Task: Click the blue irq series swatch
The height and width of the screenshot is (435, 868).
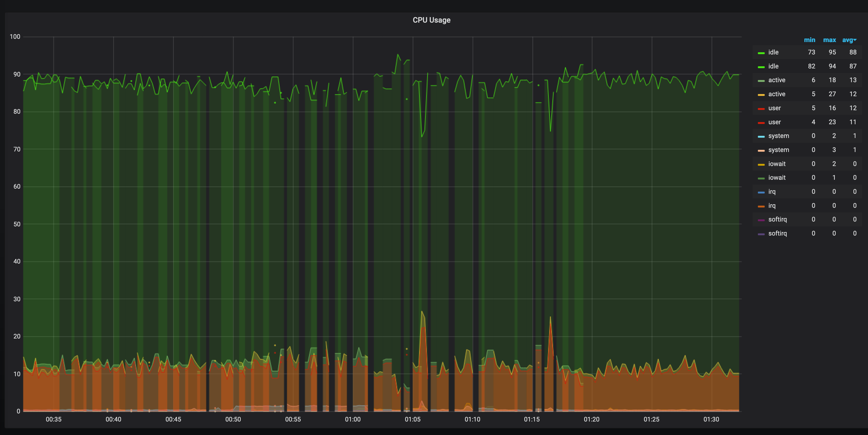Action: pyautogui.click(x=761, y=192)
